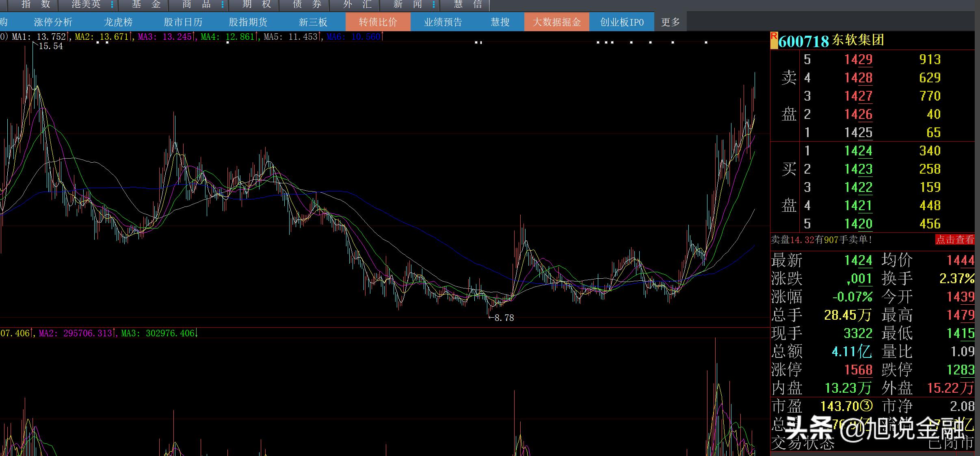Image resolution: width=980 pixels, height=456 pixels.
Task: Click the stock name 东软集团
Action: tap(858, 40)
